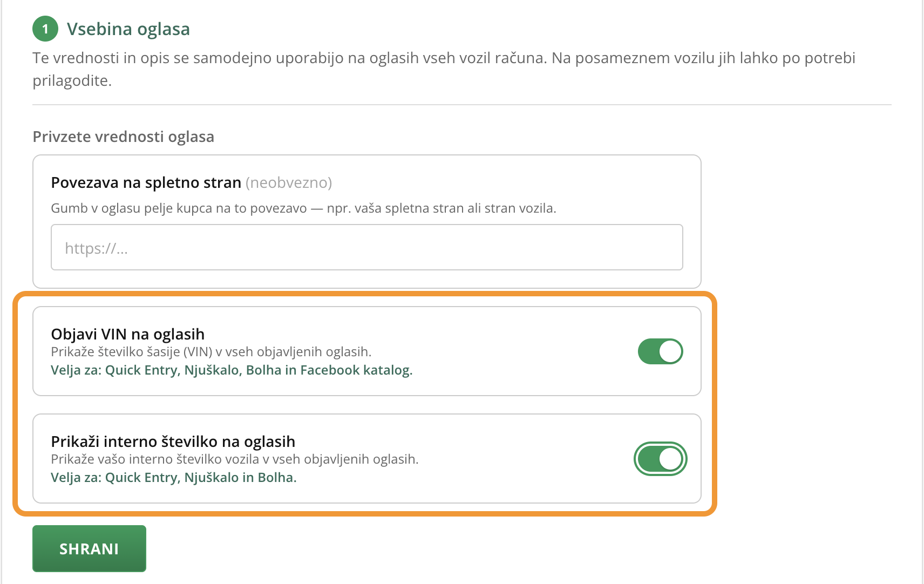Click the Gumb v oglasu helper text
The height and width of the screenshot is (584, 924).
pos(303,208)
